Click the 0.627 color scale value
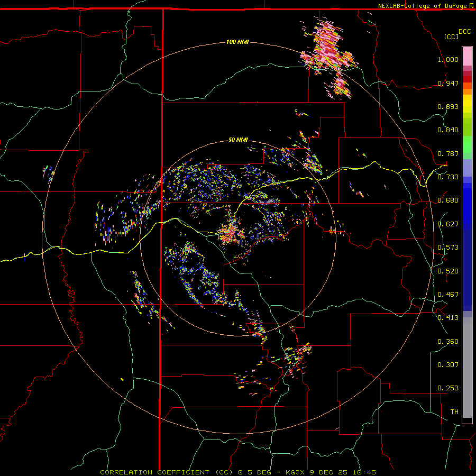Screen dimensions: 476x476 (x=448, y=224)
